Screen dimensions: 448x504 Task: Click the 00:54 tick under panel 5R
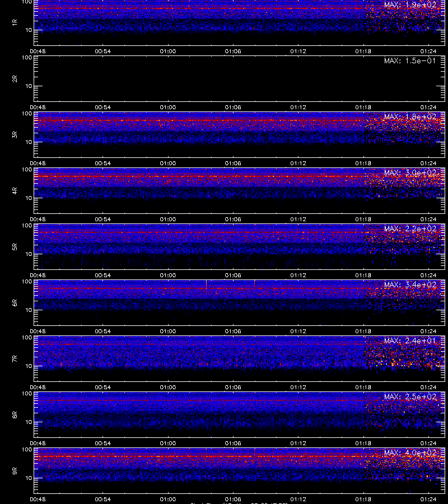point(103,275)
